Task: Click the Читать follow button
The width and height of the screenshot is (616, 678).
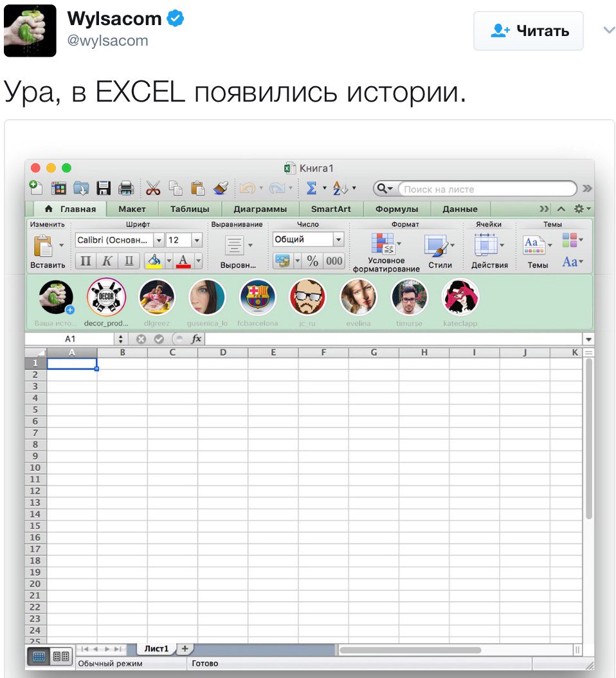Action: pyautogui.click(x=529, y=31)
